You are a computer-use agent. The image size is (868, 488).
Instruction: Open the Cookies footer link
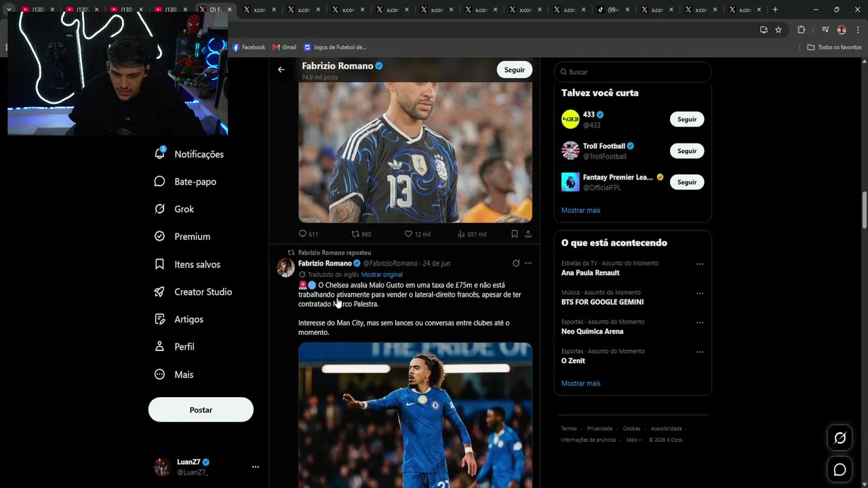pyautogui.click(x=631, y=428)
